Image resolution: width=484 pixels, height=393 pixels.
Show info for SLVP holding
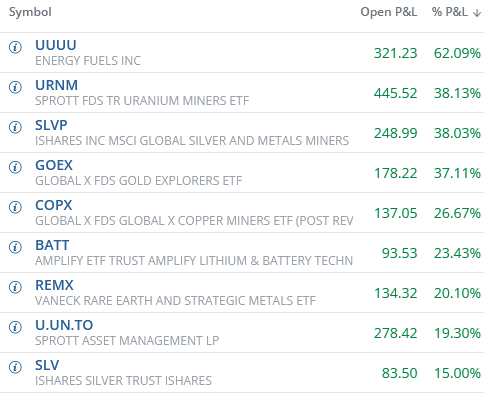(15, 127)
